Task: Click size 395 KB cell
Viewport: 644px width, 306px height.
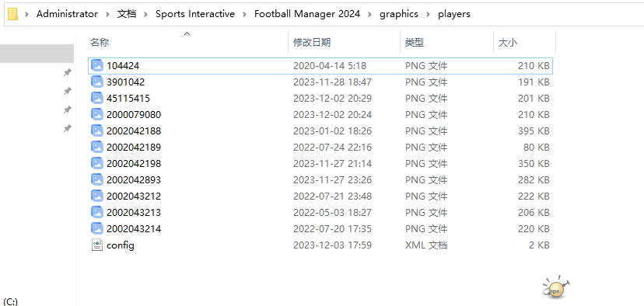Action: [x=534, y=131]
